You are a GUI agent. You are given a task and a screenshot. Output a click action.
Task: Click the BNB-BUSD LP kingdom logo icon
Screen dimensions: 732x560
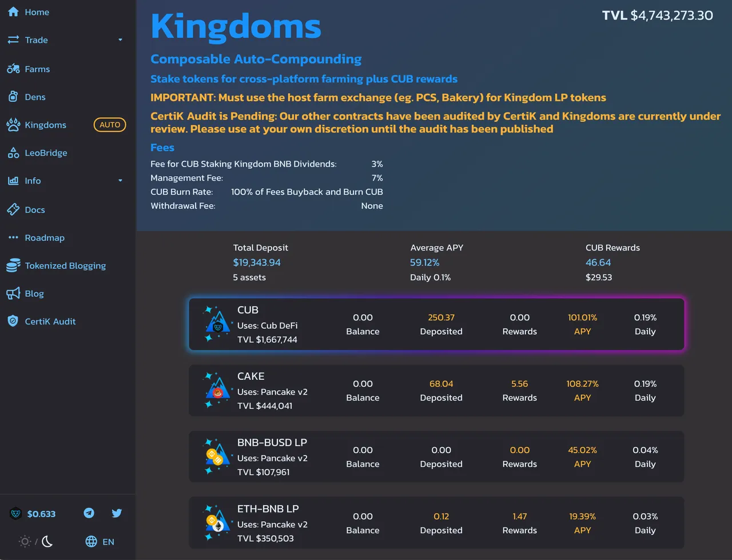217,457
